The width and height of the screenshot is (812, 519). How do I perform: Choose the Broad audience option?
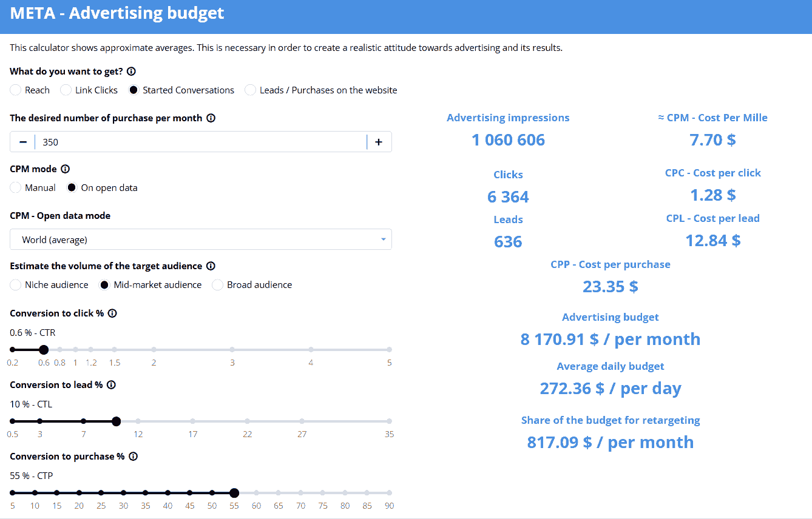217,285
